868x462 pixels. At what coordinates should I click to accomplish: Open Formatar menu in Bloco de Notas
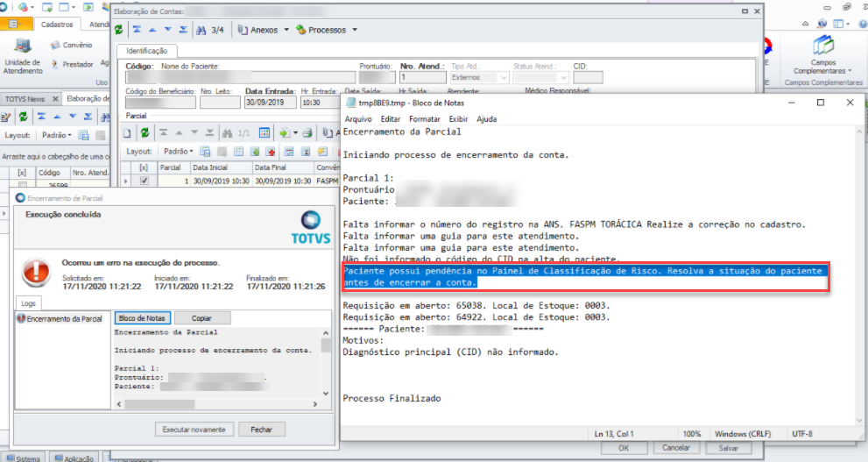pyautogui.click(x=425, y=119)
